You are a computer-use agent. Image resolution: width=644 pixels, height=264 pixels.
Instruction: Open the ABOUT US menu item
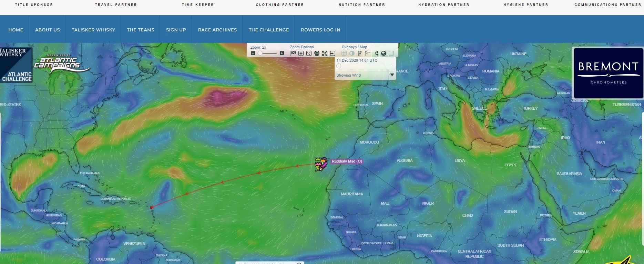[x=48, y=30]
